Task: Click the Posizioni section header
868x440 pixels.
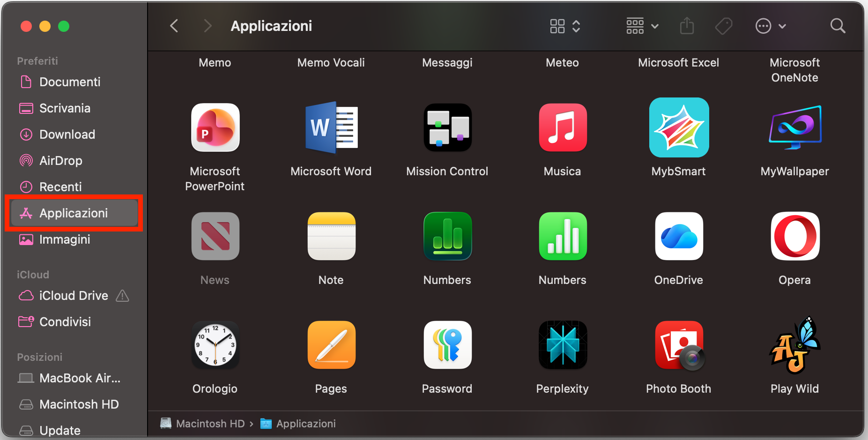Action: tap(40, 357)
